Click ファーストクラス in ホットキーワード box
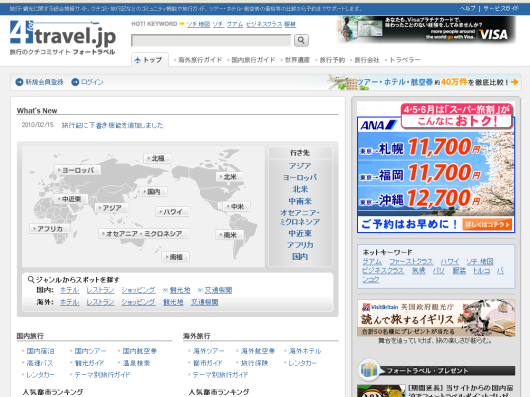This screenshot has height=397, width=530. (411, 262)
